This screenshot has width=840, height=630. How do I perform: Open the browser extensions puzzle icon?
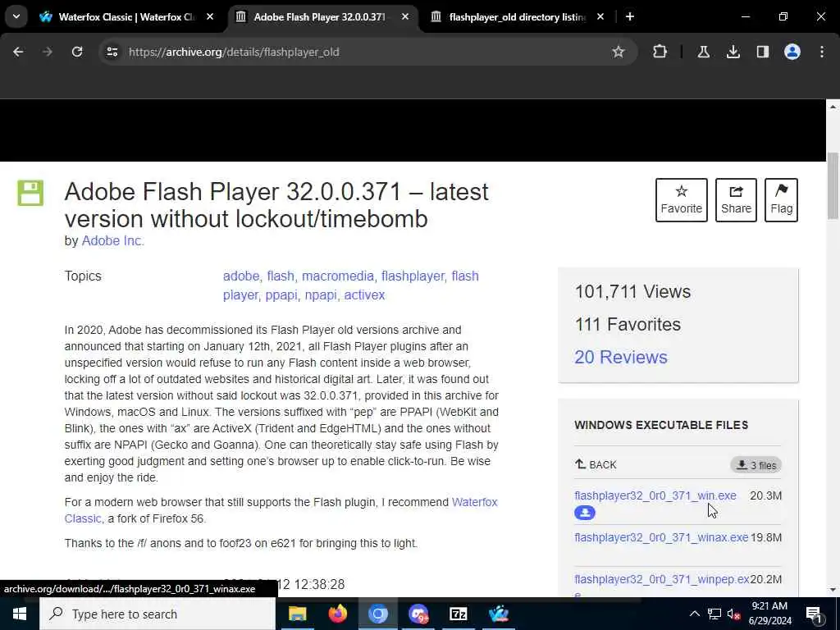(660, 52)
